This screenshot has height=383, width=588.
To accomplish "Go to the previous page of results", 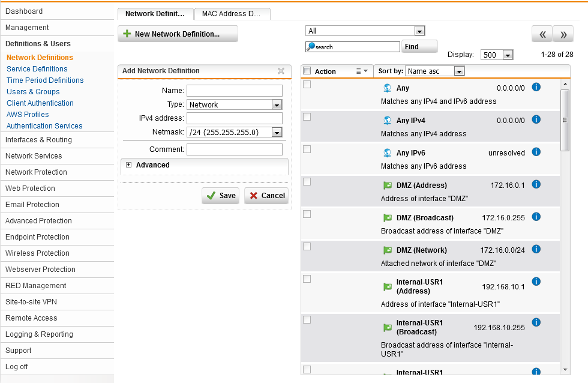I will [542, 35].
